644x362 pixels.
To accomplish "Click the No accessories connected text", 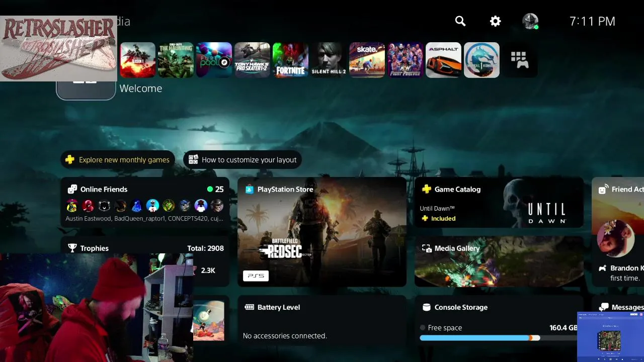I will click(x=285, y=335).
